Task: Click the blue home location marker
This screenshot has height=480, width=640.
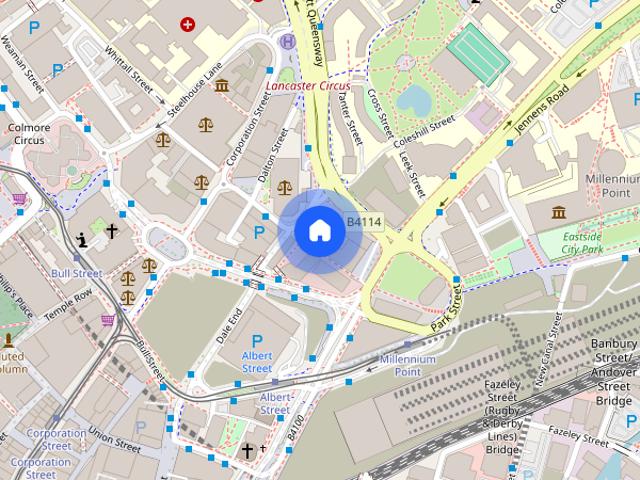Action: click(x=320, y=231)
